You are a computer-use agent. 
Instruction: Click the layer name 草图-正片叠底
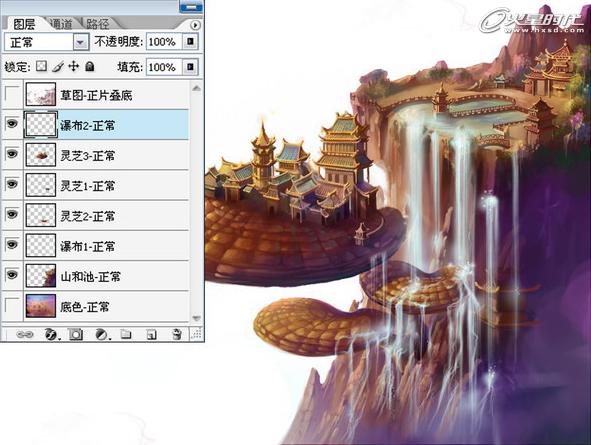[96, 95]
